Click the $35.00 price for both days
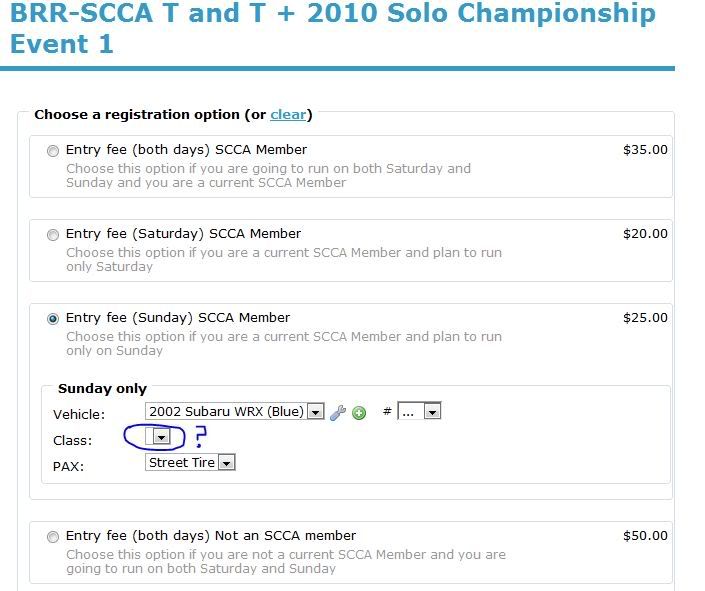 (645, 150)
